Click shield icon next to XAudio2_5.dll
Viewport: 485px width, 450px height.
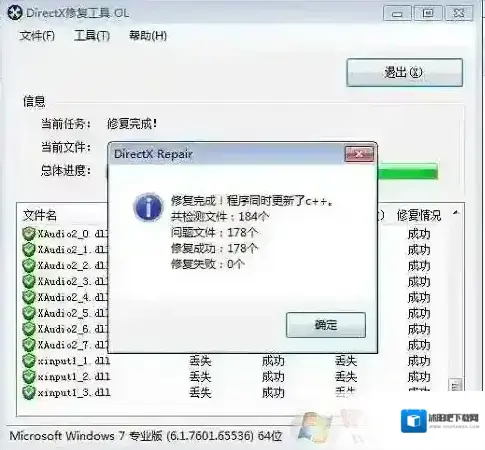pyautogui.click(x=29, y=313)
